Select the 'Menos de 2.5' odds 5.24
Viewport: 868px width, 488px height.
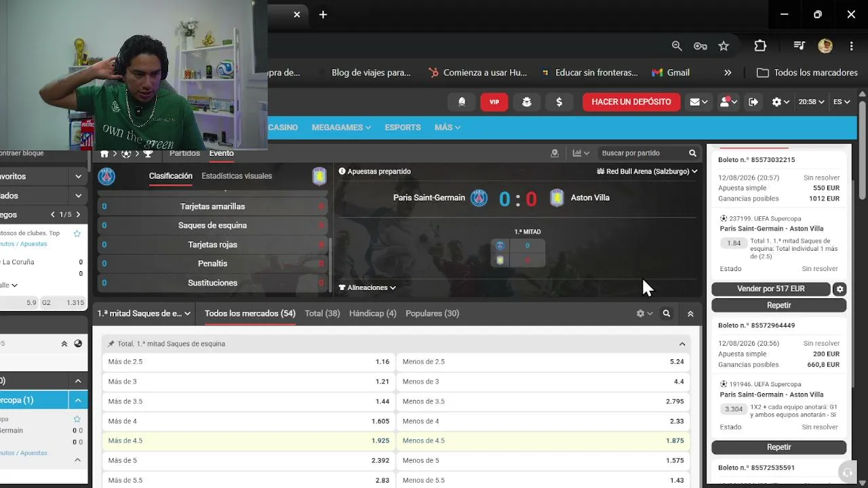[543, 362]
